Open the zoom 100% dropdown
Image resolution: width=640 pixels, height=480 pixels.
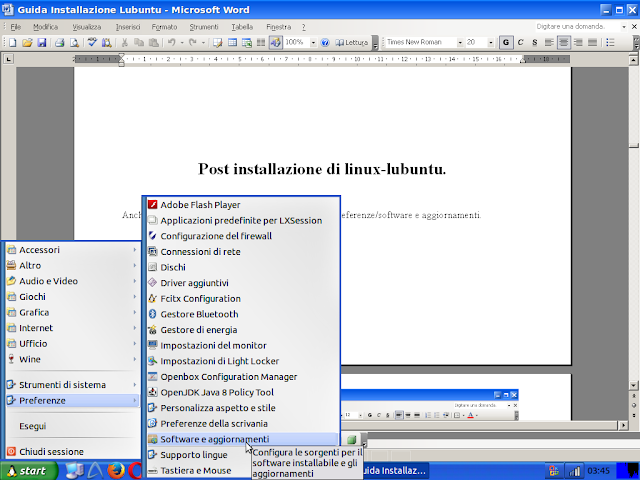tap(313, 42)
